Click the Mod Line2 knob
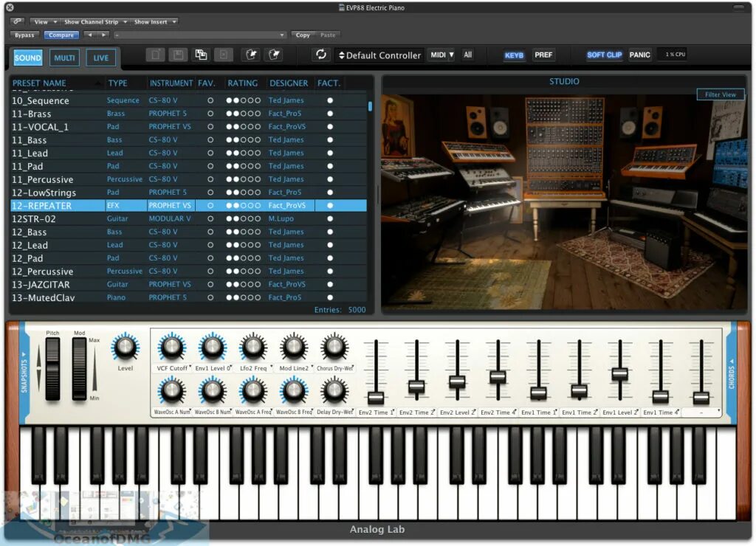756x546 pixels. (294, 347)
